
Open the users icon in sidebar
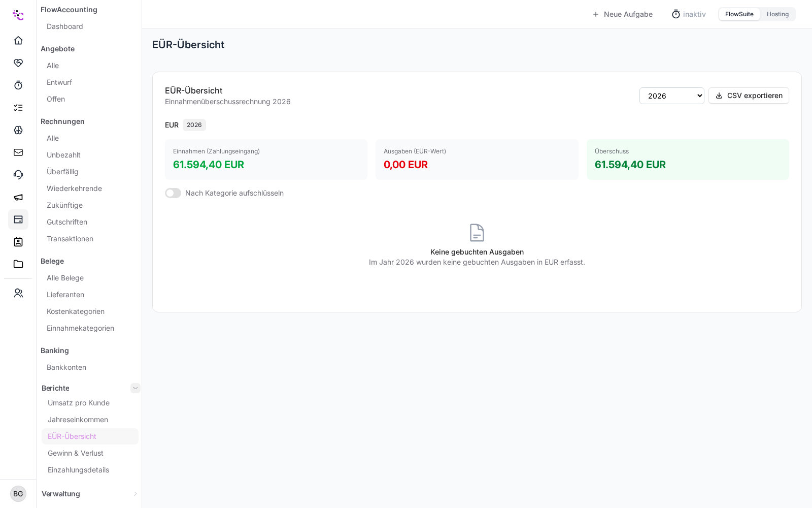point(18,293)
